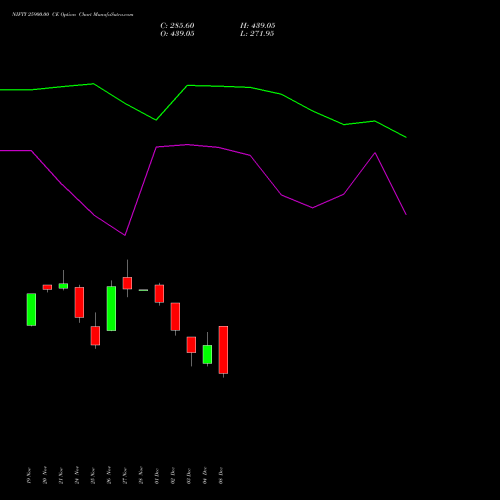Select the open value O: 439.05
Viewport: 500px width, 500px height.
click(177, 34)
